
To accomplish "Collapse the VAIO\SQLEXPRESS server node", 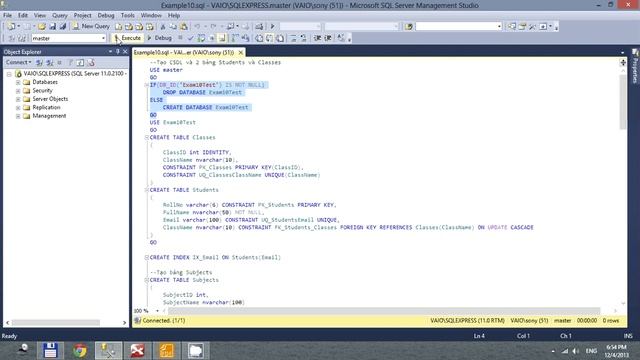I will point(9,74).
